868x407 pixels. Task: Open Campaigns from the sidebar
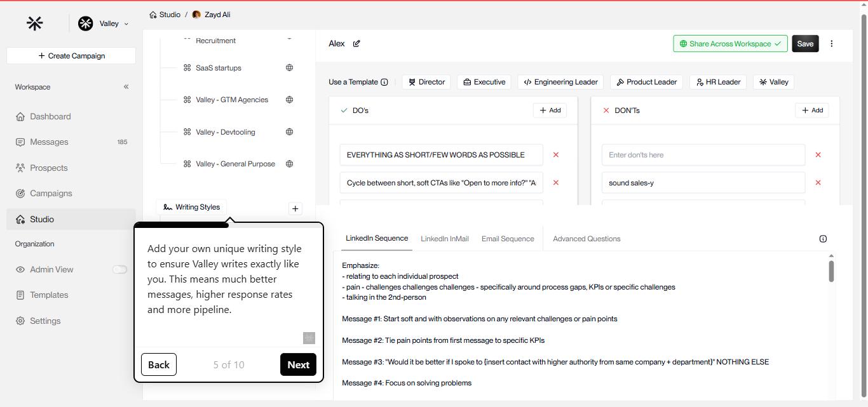click(51, 193)
